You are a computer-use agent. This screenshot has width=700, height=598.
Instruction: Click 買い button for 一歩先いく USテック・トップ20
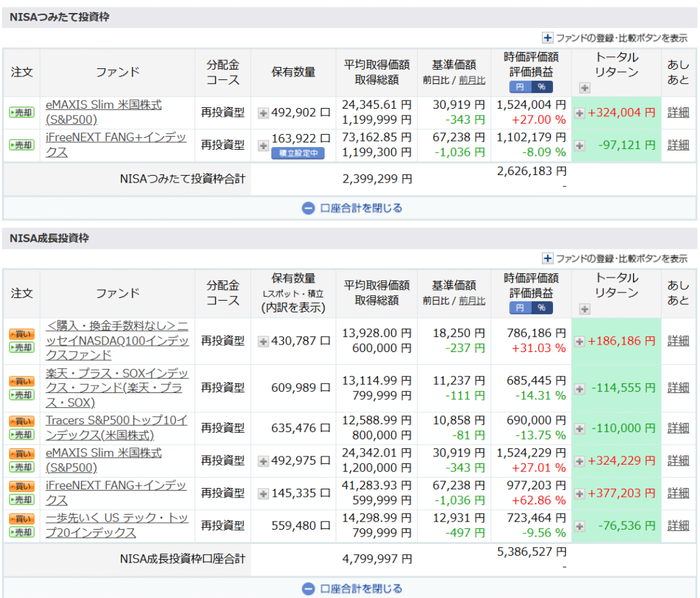[x=21, y=519]
